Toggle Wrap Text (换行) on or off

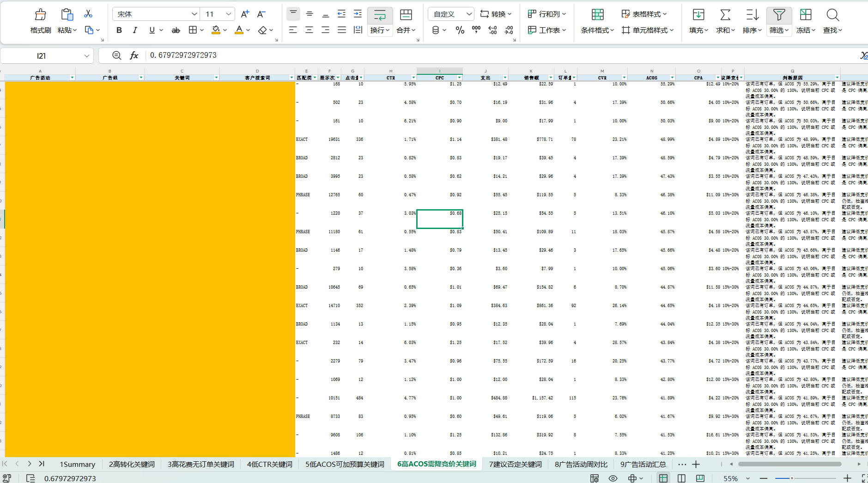tap(380, 15)
